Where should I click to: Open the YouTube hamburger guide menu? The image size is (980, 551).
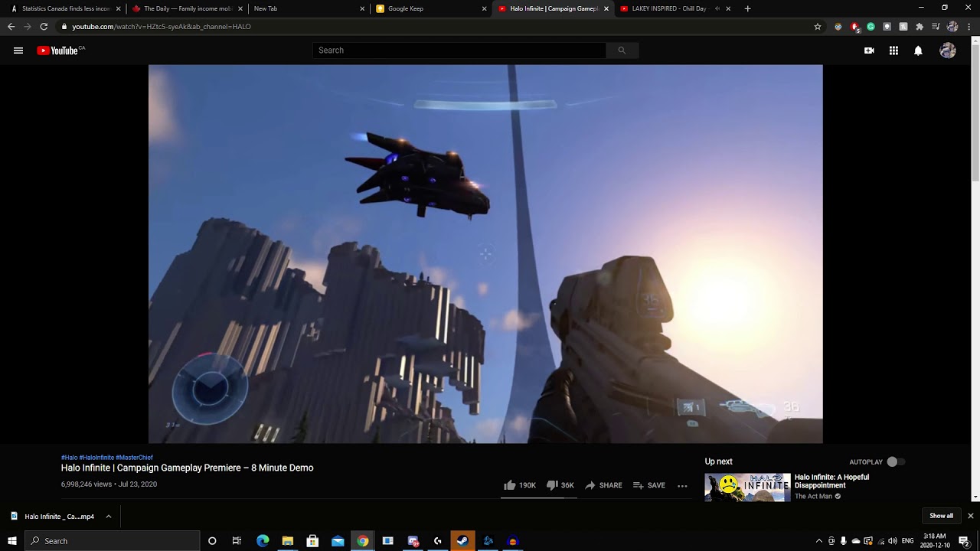18,51
